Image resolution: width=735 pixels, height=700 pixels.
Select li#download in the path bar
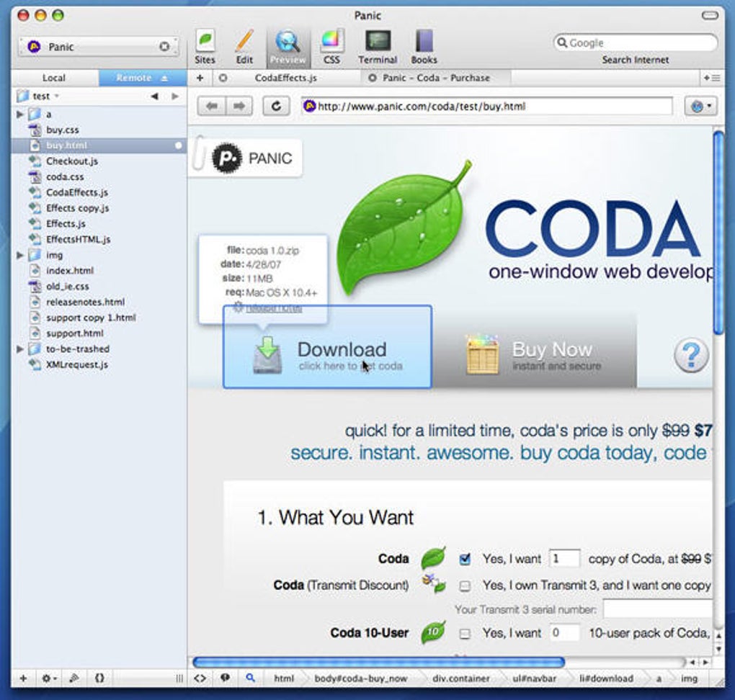coord(606,678)
